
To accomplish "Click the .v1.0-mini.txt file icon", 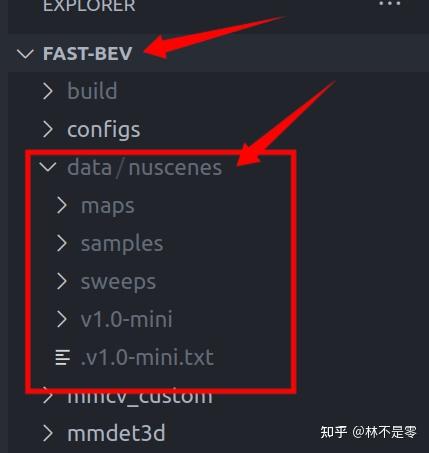I will pyautogui.click(x=63, y=357).
